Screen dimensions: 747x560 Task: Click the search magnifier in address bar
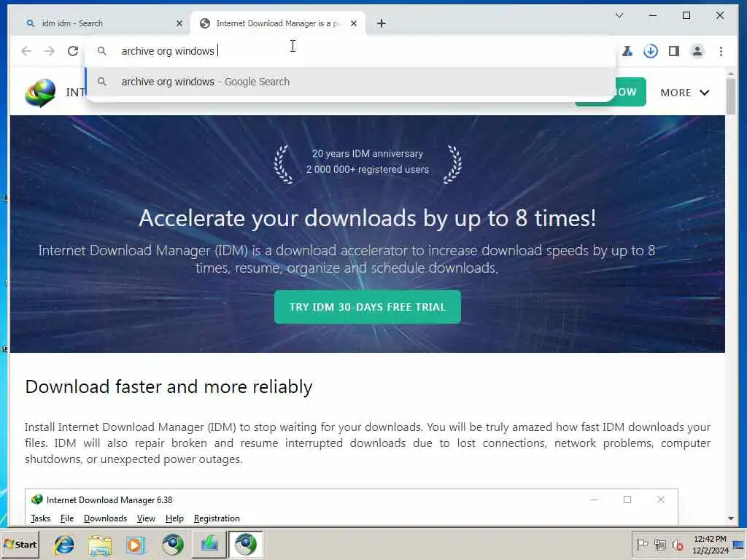click(x=102, y=51)
